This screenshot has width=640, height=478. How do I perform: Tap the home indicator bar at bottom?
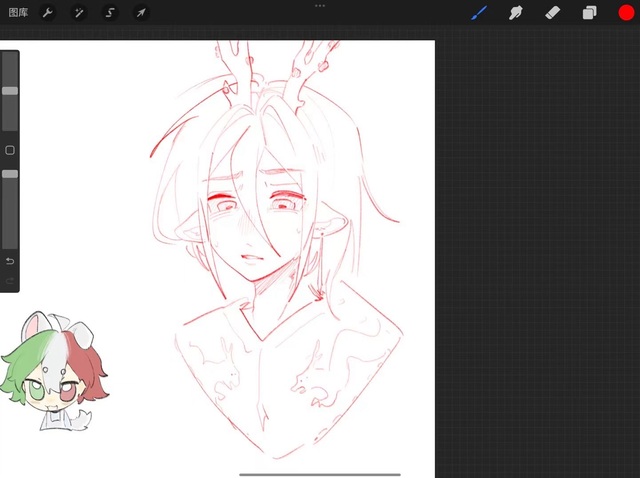pyautogui.click(x=320, y=474)
